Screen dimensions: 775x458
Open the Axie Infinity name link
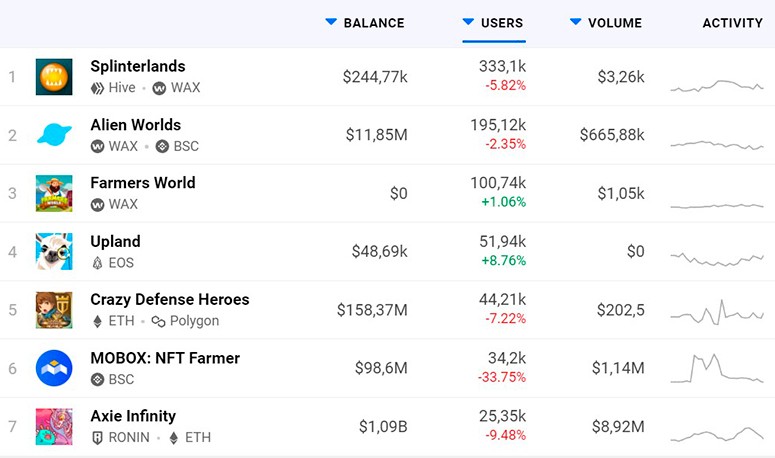click(132, 416)
